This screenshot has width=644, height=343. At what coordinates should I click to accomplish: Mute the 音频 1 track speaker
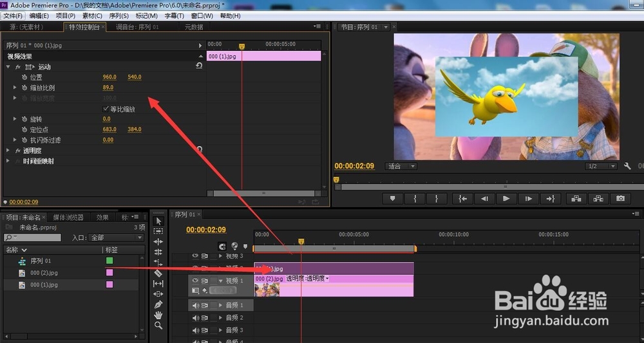[x=196, y=305]
